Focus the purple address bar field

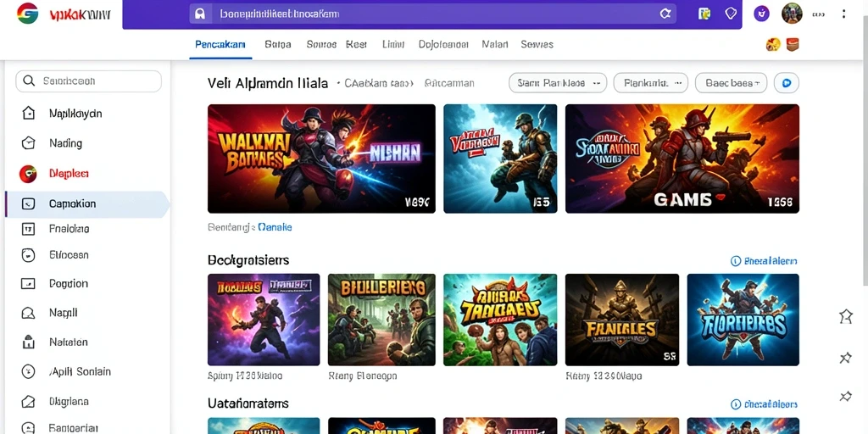coord(432,14)
